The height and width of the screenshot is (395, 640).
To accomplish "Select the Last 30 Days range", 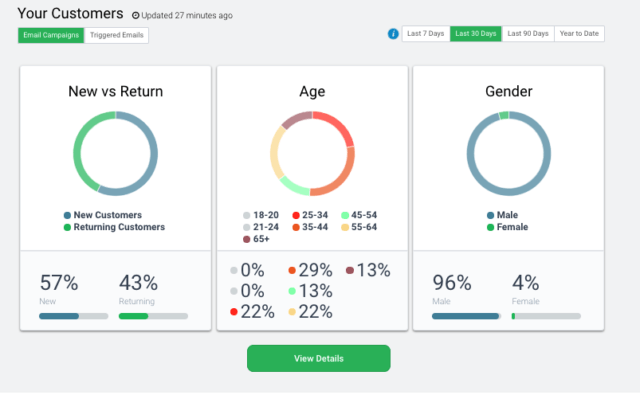I will (476, 34).
